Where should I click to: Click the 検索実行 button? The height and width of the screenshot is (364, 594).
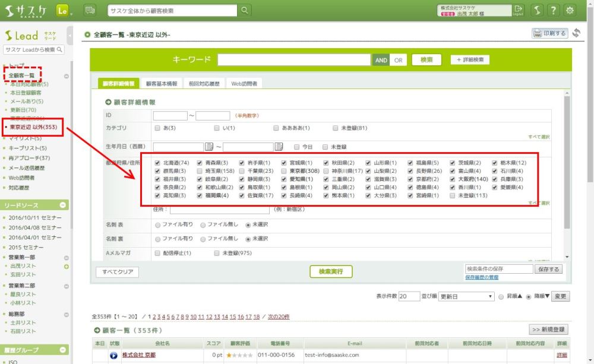[x=331, y=271]
